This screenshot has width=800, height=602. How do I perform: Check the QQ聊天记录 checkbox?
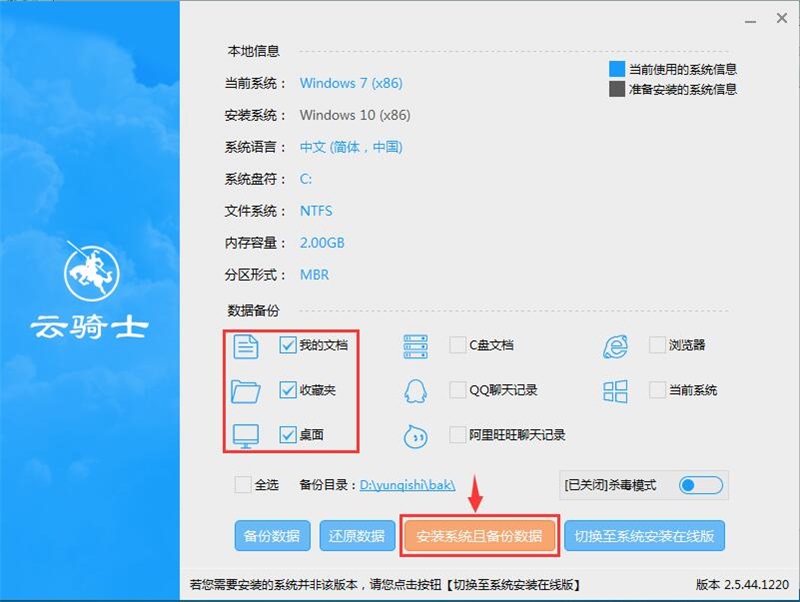458,390
